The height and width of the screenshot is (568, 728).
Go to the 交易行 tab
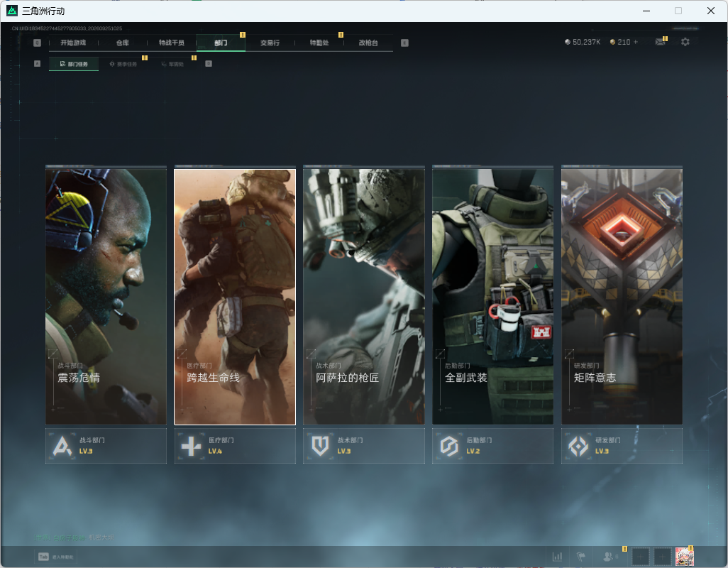tap(270, 43)
